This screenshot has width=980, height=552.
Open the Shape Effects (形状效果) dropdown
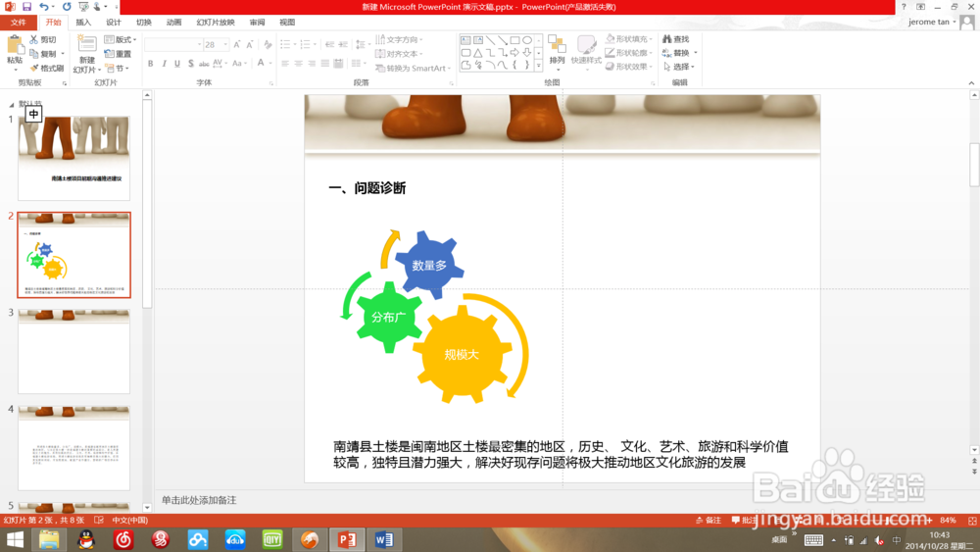(629, 67)
